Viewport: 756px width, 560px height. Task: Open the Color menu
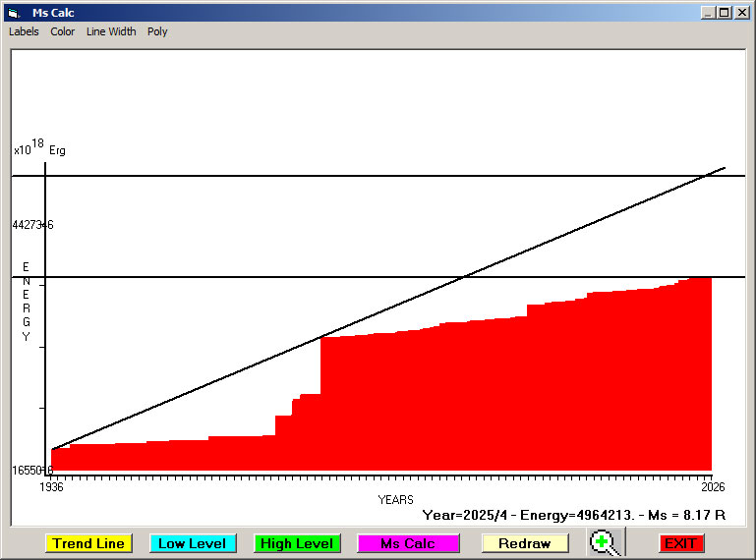(x=63, y=31)
